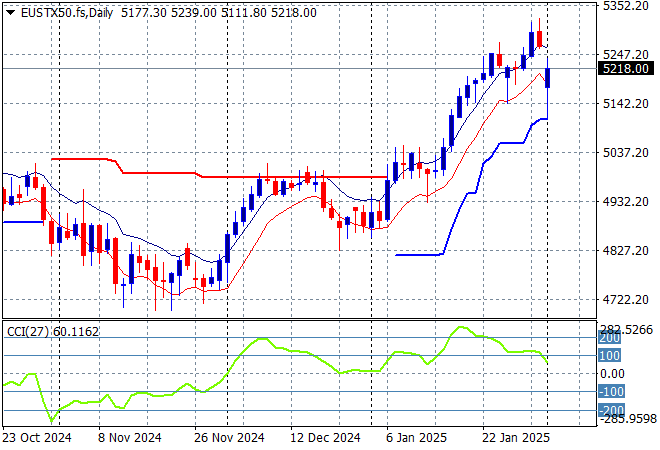Click the 12 Dec 2024 date label

tap(325, 437)
